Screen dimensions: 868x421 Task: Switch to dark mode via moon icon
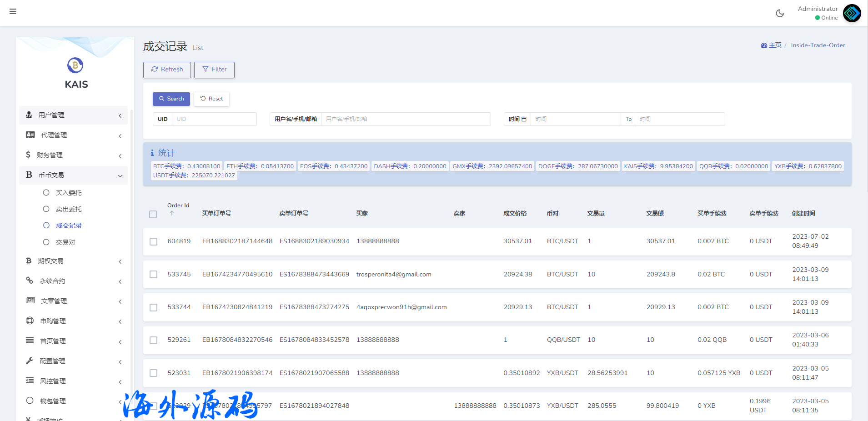click(780, 13)
